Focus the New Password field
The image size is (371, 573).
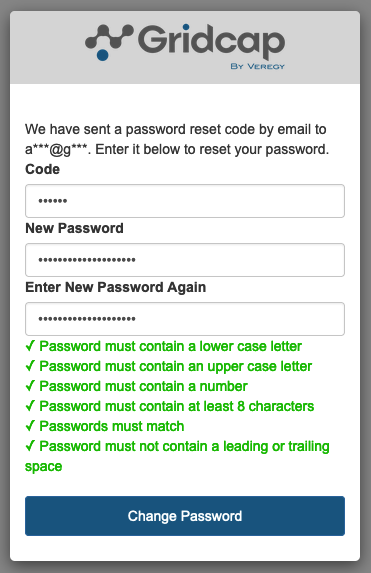(185, 260)
